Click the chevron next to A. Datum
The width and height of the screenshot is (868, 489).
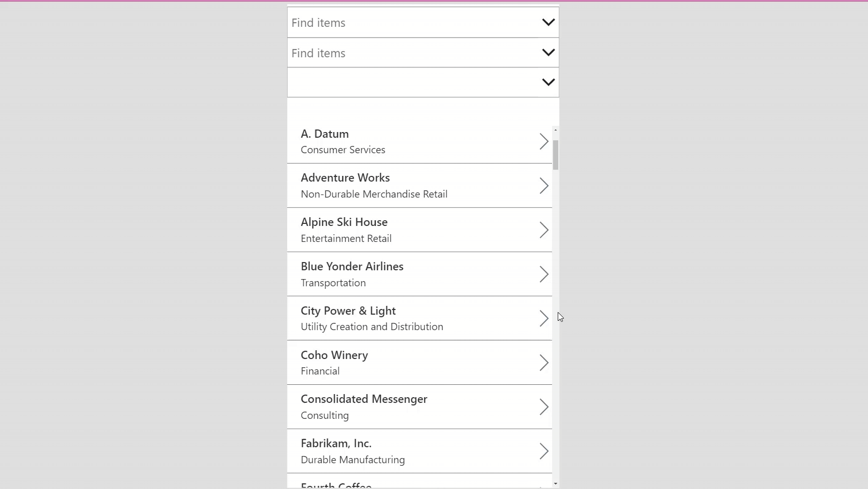pyautogui.click(x=543, y=141)
